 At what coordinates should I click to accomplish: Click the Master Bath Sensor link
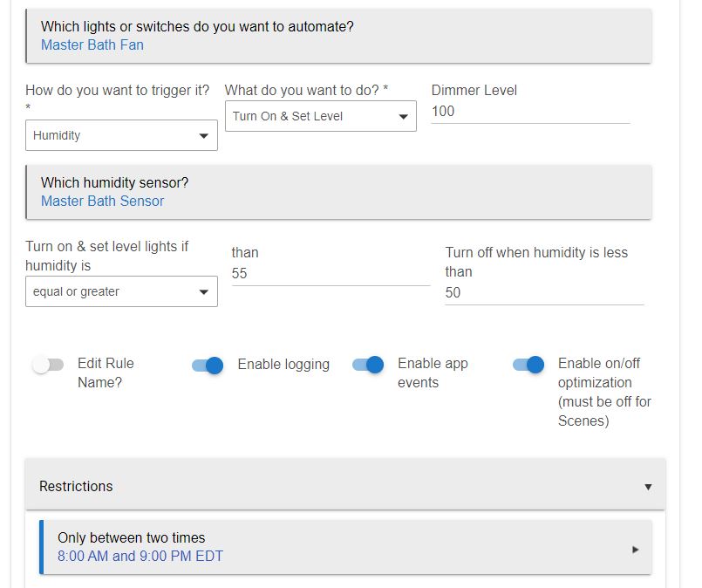[103, 201]
